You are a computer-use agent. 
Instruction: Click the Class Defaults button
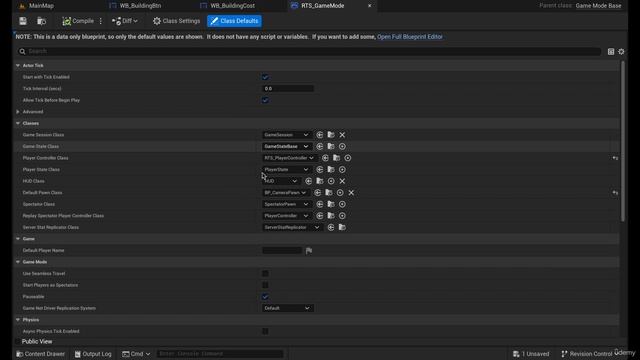[235, 21]
